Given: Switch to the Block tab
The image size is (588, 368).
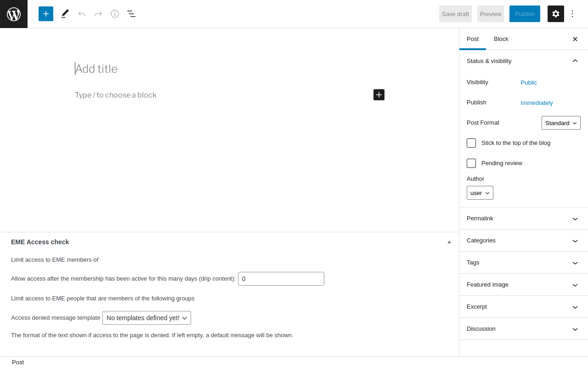Looking at the screenshot, I should [501, 39].
